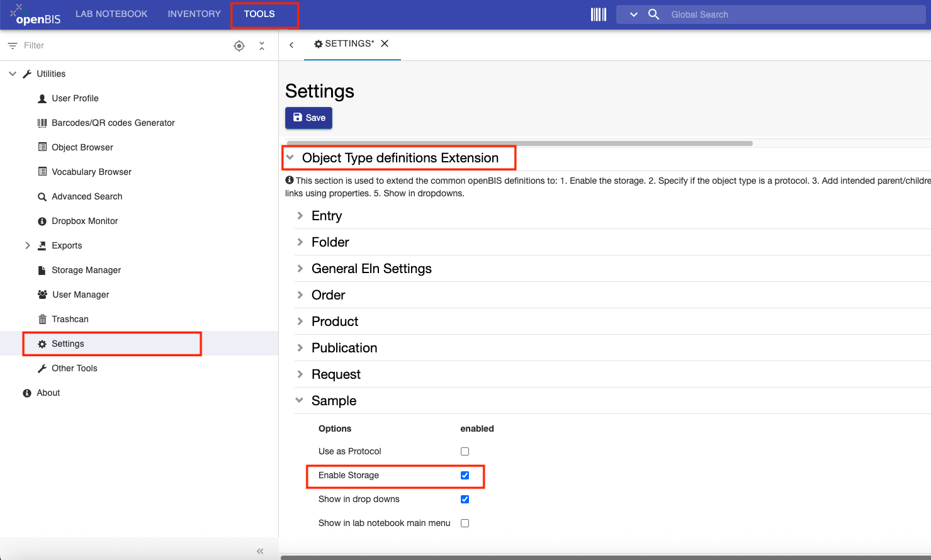
Task: Click the info icon beside section description
Action: click(290, 180)
